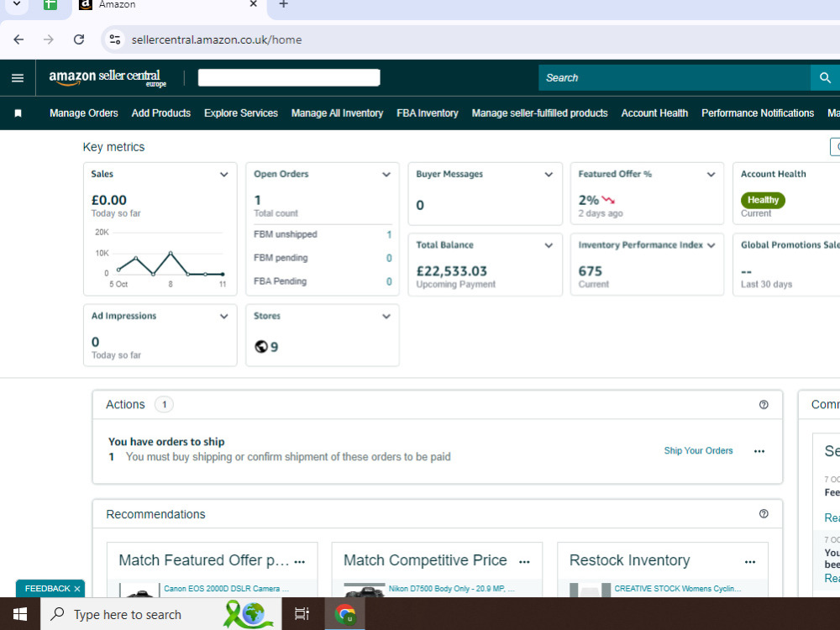The image size is (840, 630).
Task: Open help for Actions section
Action: [x=764, y=405]
